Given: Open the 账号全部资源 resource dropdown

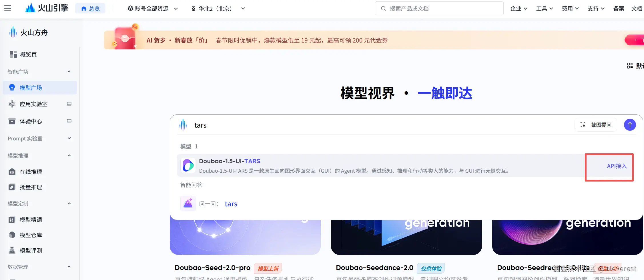Looking at the screenshot, I should pyautogui.click(x=153, y=9).
